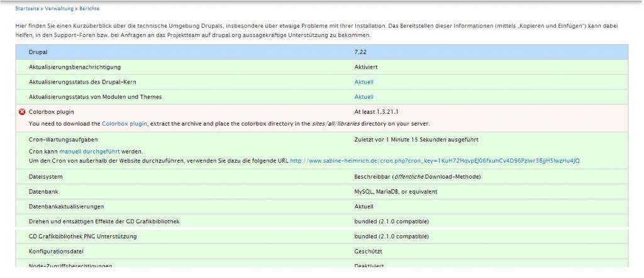Click the red error icon beside Colorbox plugin
This screenshot has height=278, width=644.
[23, 112]
